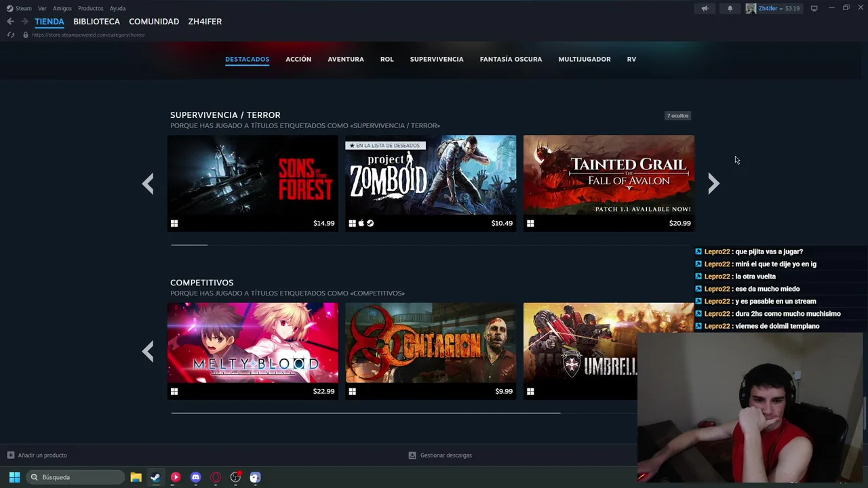Open Gestionar descargas
The width and height of the screenshot is (868, 488).
446,455
